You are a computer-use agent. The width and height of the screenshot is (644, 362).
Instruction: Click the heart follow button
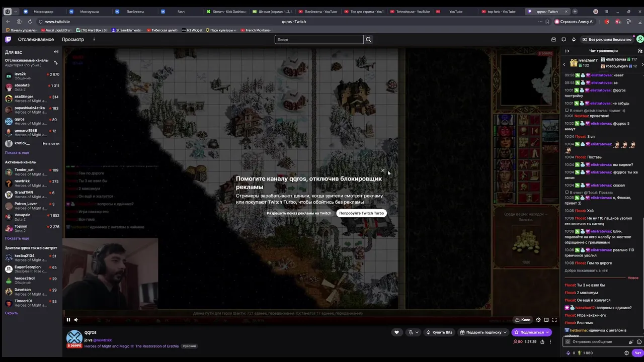[396, 332]
